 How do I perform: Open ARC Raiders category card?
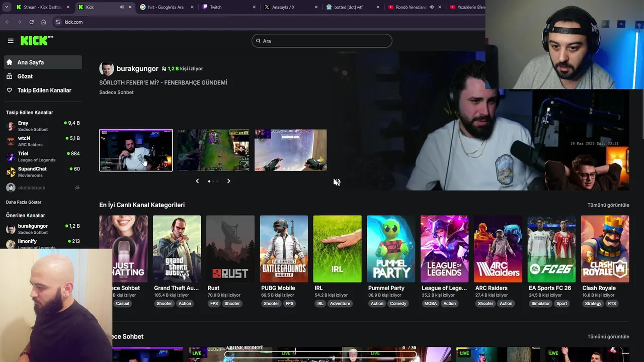coord(498,249)
